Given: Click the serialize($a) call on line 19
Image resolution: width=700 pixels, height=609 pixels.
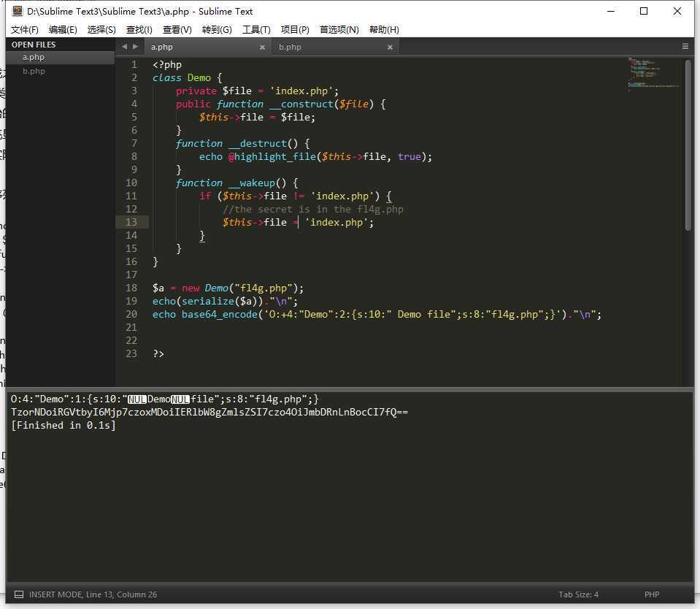Looking at the screenshot, I should click(223, 302).
